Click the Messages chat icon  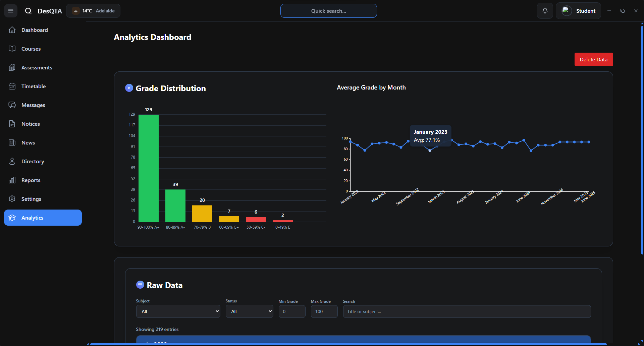pyautogui.click(x=12, y=105)
